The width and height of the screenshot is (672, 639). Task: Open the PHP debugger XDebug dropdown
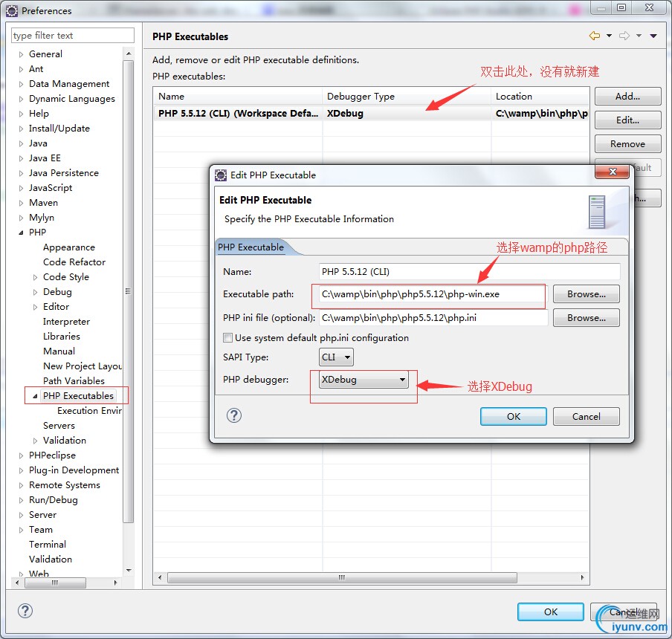[364, 380]
